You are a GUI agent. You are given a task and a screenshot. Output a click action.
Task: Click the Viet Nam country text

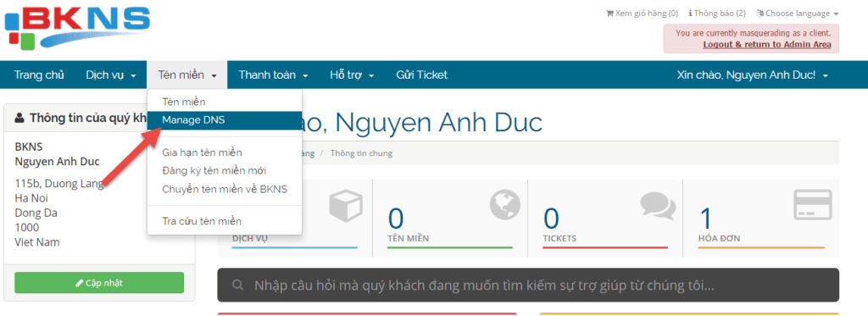click(x=37, y=241)
